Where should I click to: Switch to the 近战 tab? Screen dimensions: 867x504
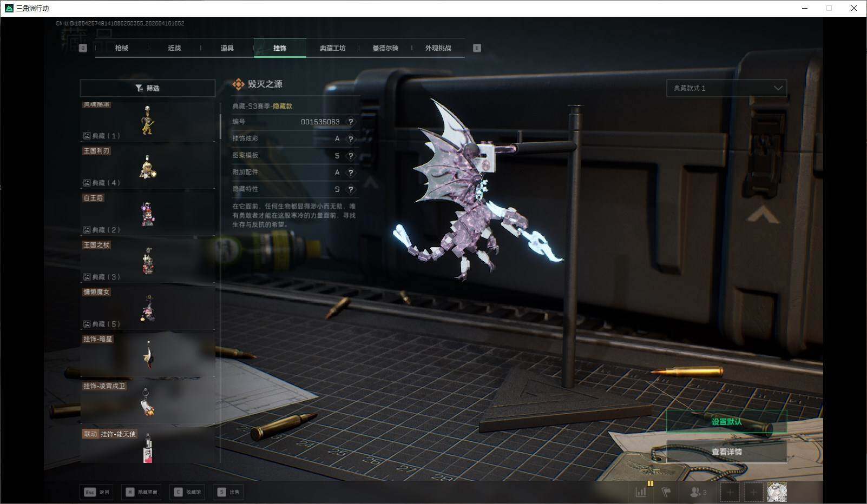click(174, 48)
